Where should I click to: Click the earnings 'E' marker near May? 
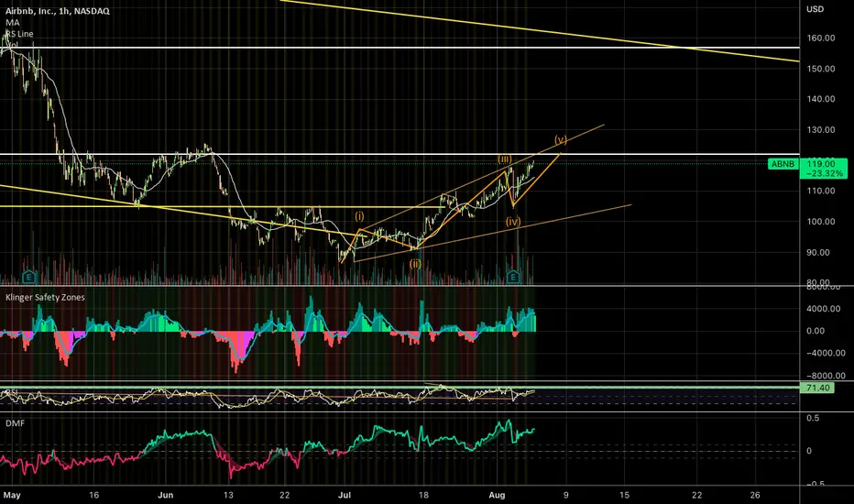(x=29, y=278)
